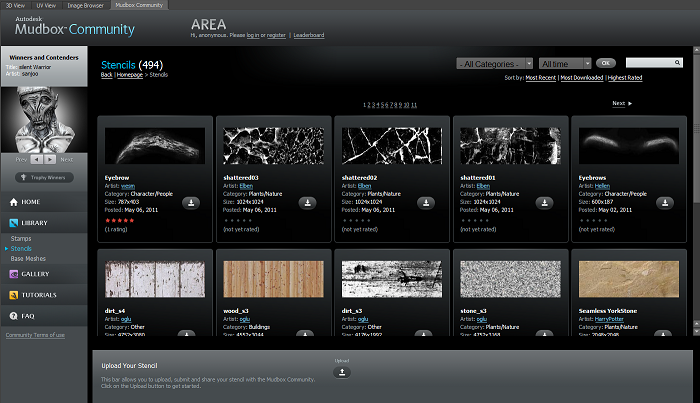
Task: Open the All Categories dropdown
Action: [x=496, y=63]
